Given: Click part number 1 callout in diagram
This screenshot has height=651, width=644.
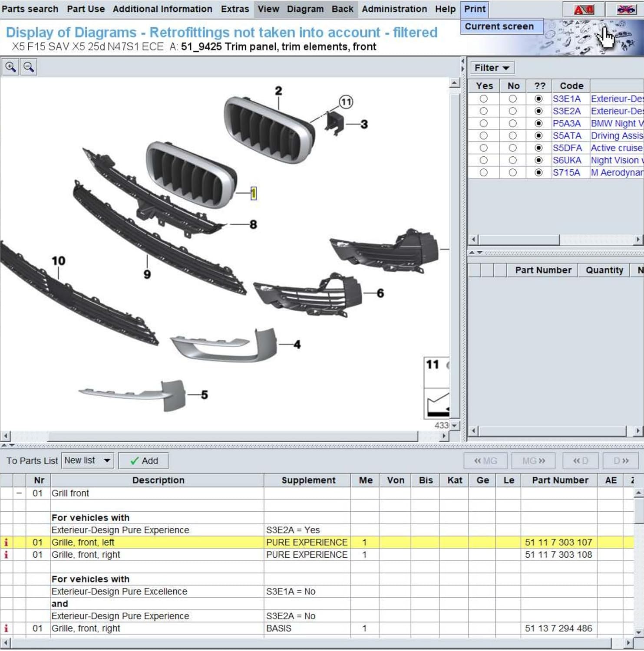Looking at the screenshot, I should point(254,194).
